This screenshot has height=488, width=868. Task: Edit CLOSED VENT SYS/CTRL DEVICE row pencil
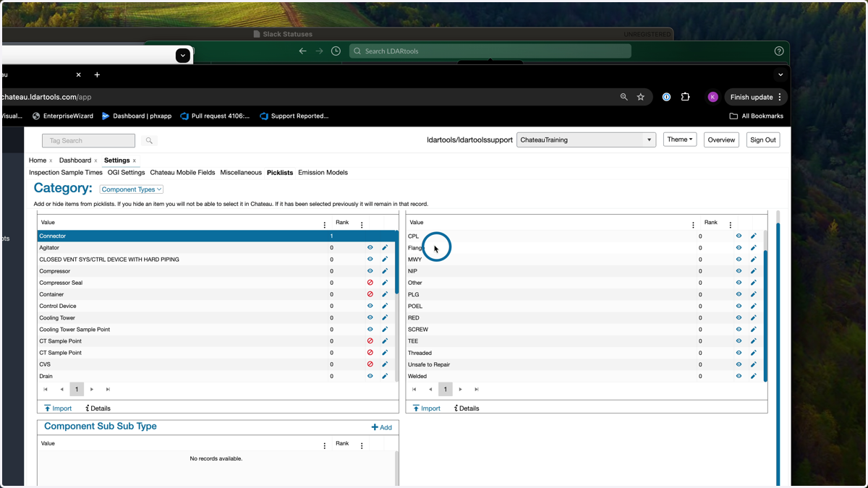coord(385,260)
